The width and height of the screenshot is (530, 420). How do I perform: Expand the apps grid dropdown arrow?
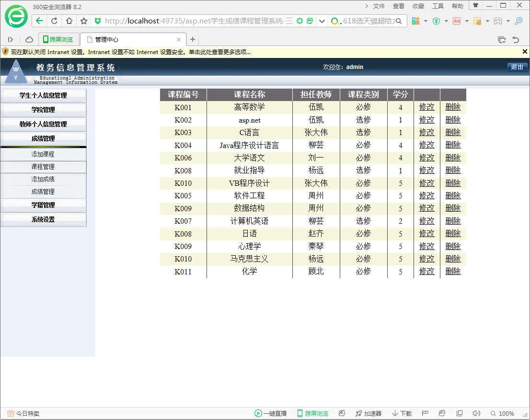426,21
